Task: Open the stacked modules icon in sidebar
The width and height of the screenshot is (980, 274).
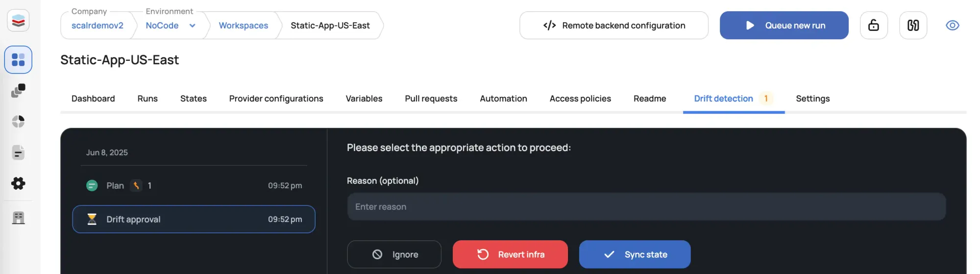Action: tap(18, 91)
